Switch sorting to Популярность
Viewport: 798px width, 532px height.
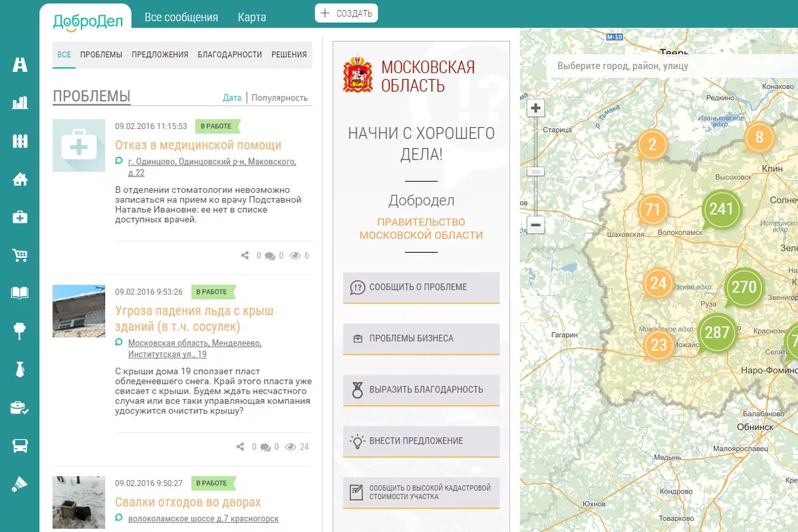tap(279, 97)
